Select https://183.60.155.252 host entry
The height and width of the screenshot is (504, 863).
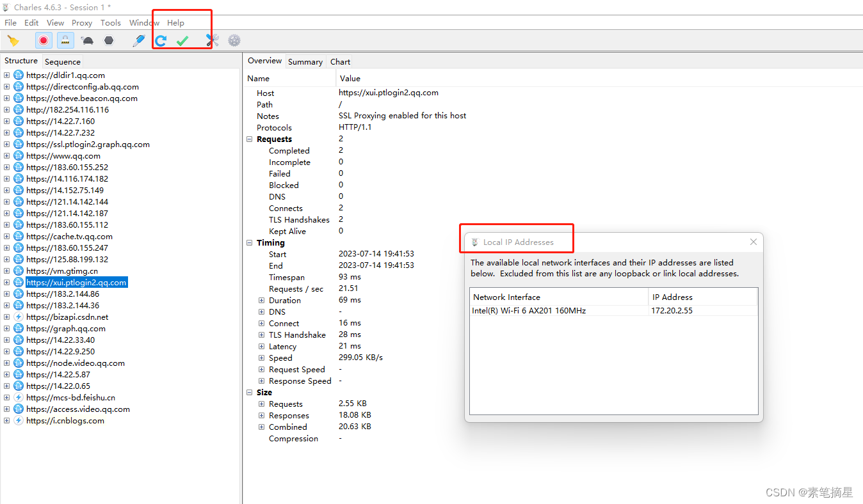[x=67, y=167]
